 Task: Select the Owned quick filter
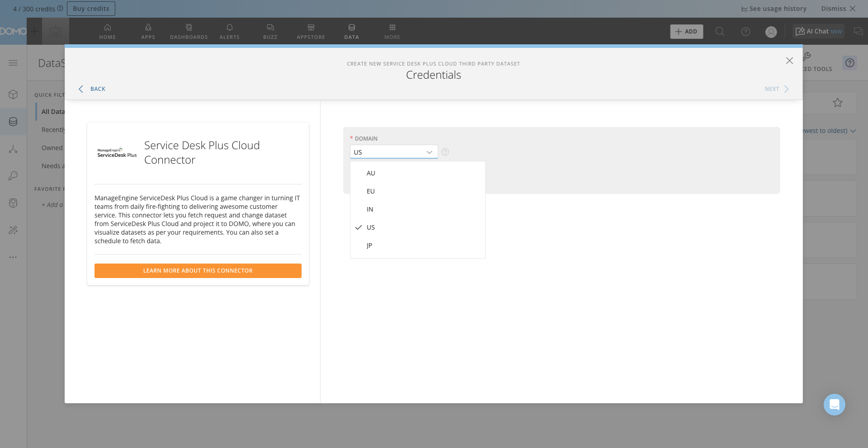(x=52, y=148)
